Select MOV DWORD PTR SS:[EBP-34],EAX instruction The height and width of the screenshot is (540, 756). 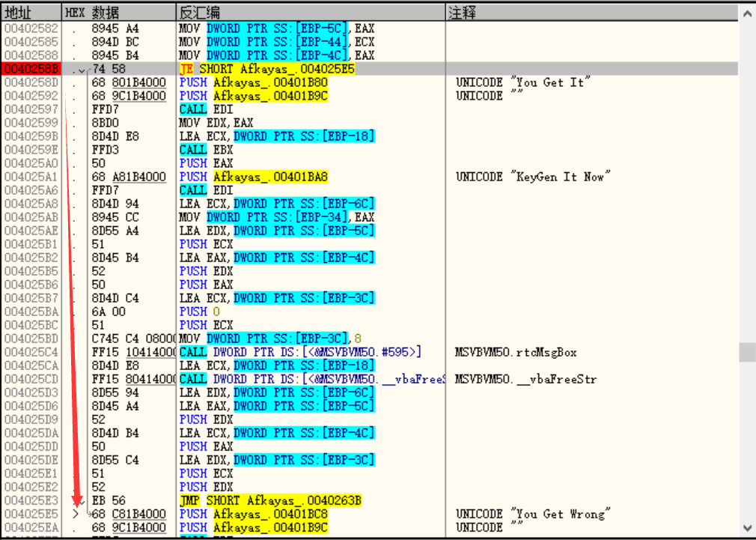(x=277, y=218)
